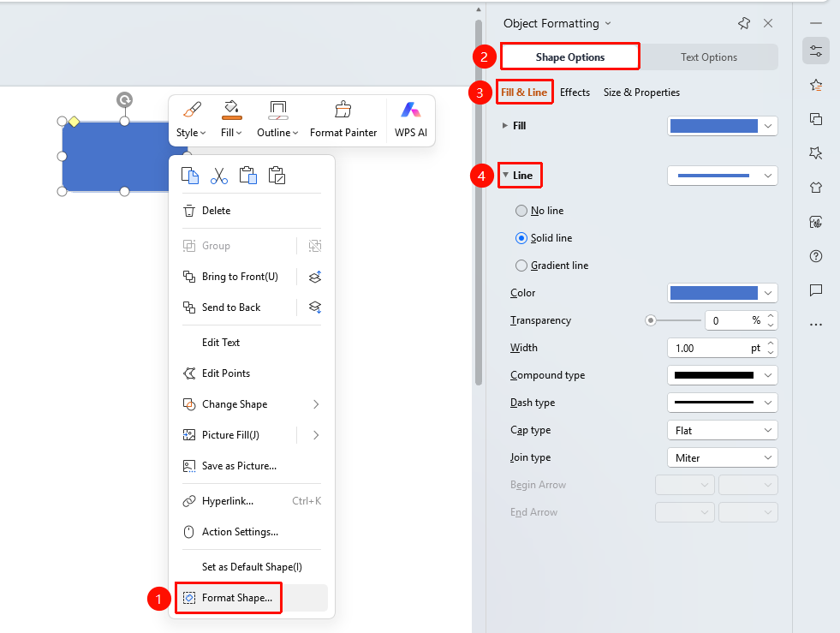Switch to the Text Options tab
This screenshot has height=633, width=840.
[x=709, y=57]
